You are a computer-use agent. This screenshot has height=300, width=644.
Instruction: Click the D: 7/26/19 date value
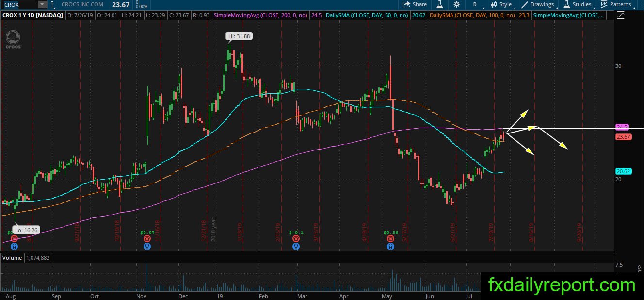point(80,16)
